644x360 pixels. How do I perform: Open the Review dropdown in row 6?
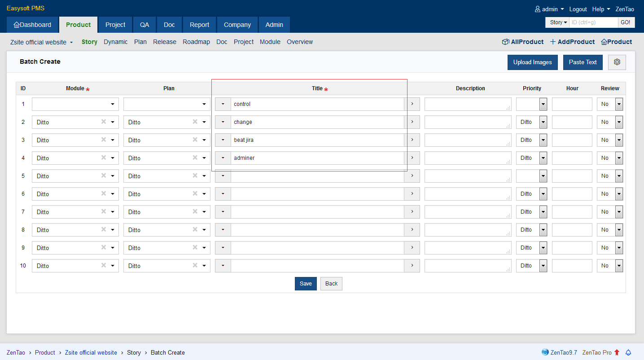pyautogui.click(x=619, y=194)
